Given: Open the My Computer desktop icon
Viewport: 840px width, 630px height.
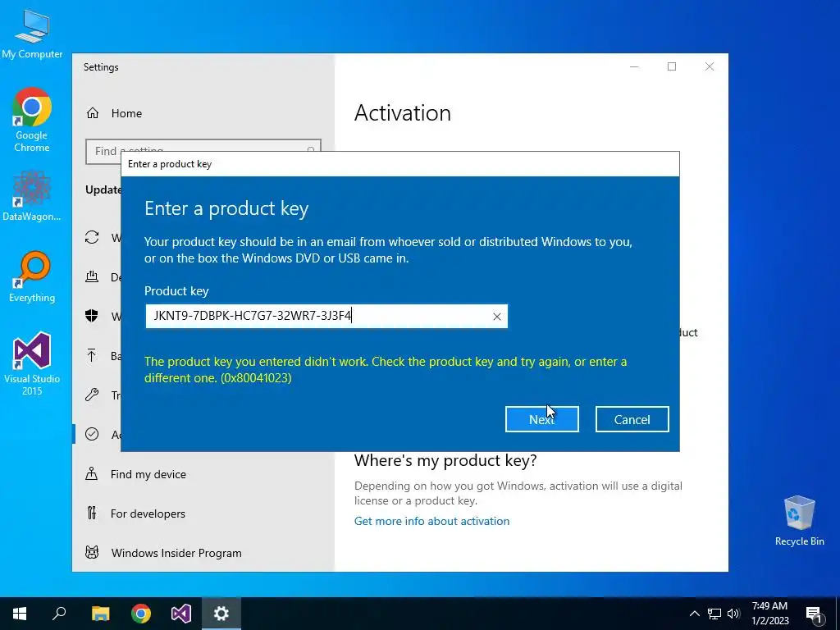Looking at the screenshot, I should click(32, 34).
